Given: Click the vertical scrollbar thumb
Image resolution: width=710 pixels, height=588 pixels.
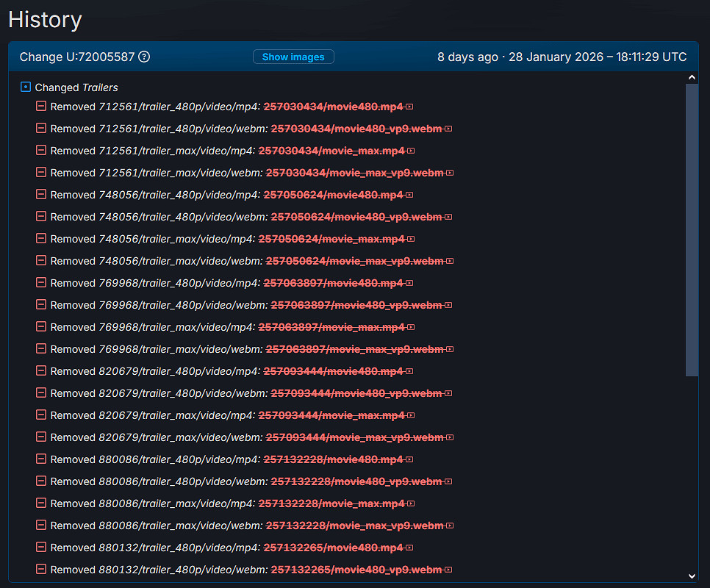Looking at the screenshot, I should click(x=692, y=228).
